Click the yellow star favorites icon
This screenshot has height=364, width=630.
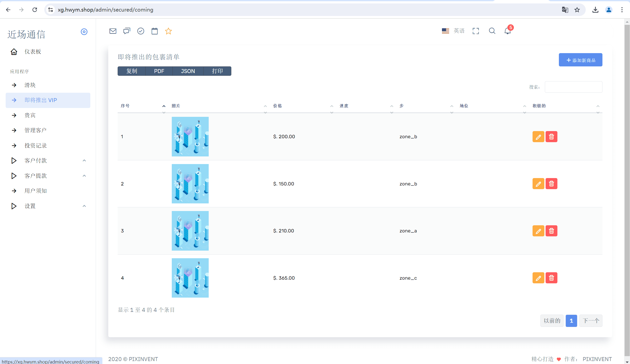[x=169, y=31]
